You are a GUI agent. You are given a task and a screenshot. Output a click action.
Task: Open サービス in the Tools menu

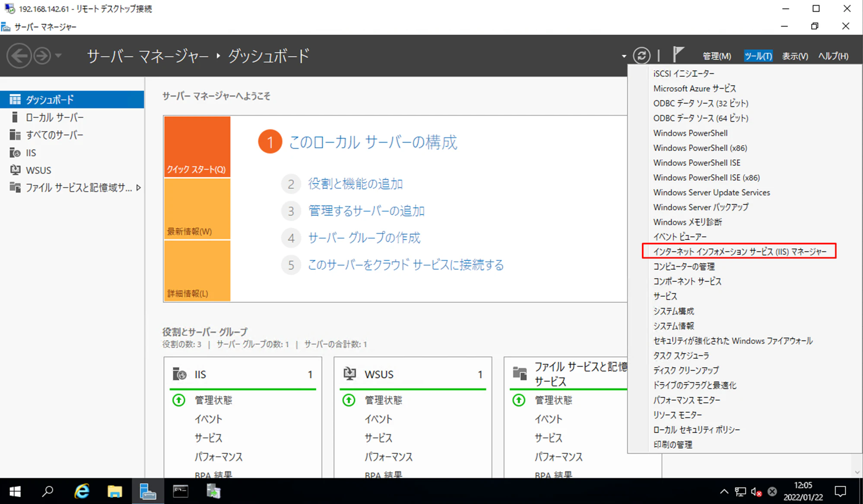click(665, 296)
